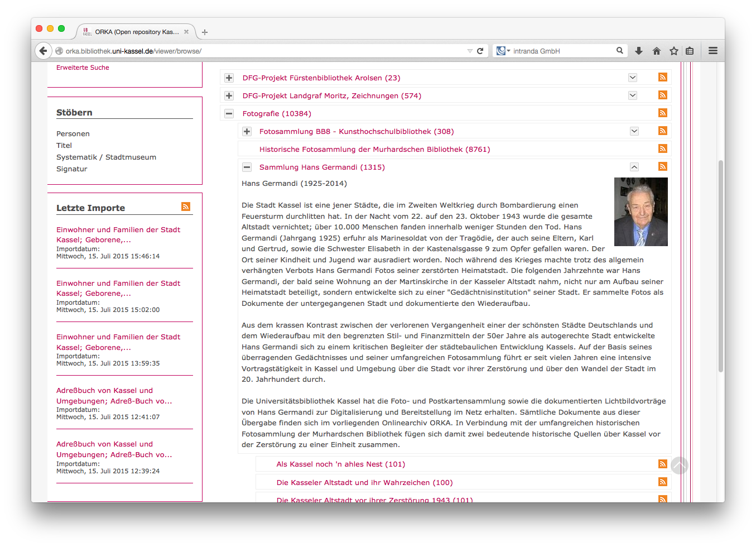Click the site identity globe in address bar
756x547 pixels.
[59, 51]
